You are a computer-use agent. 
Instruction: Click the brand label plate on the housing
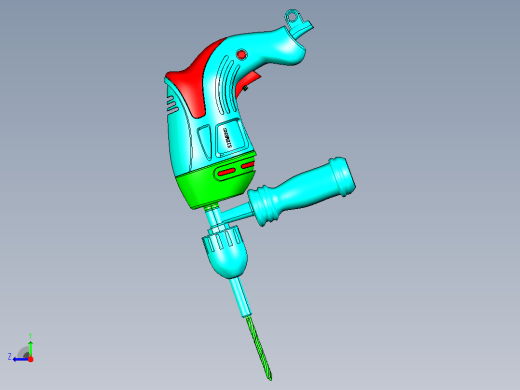pyautogui.click(x=231, y=137)
